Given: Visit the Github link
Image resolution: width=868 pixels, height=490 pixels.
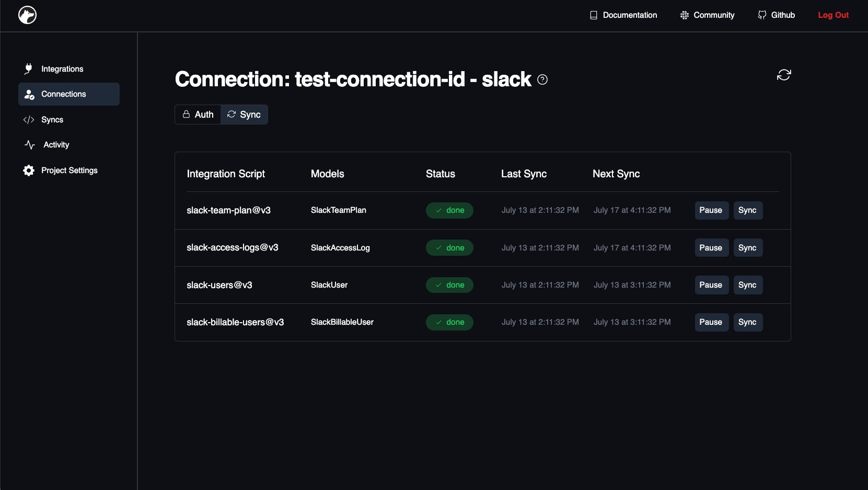Looking at the screenshot, I should pos(777,15).
